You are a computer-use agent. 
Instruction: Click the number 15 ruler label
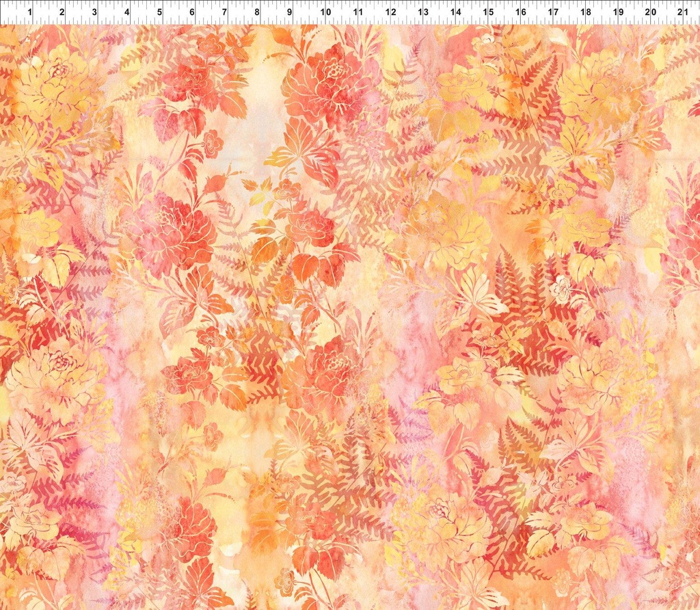click(489, 12)
